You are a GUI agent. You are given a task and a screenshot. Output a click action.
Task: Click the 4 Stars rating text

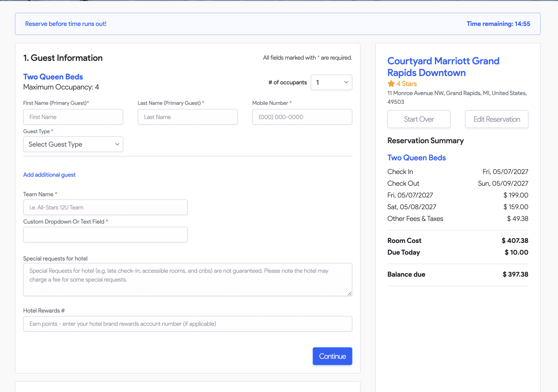click(x=407, y=84)
